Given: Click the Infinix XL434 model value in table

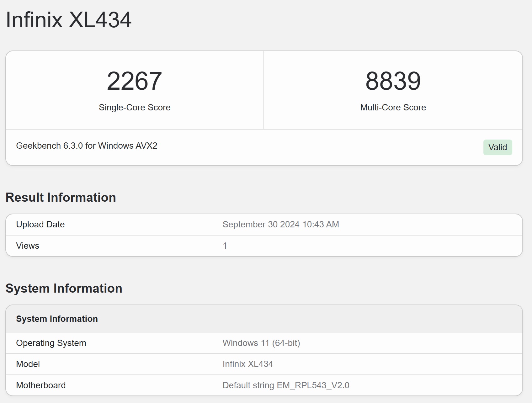Looking at the screenshot, I should click(x=248, y=364).
